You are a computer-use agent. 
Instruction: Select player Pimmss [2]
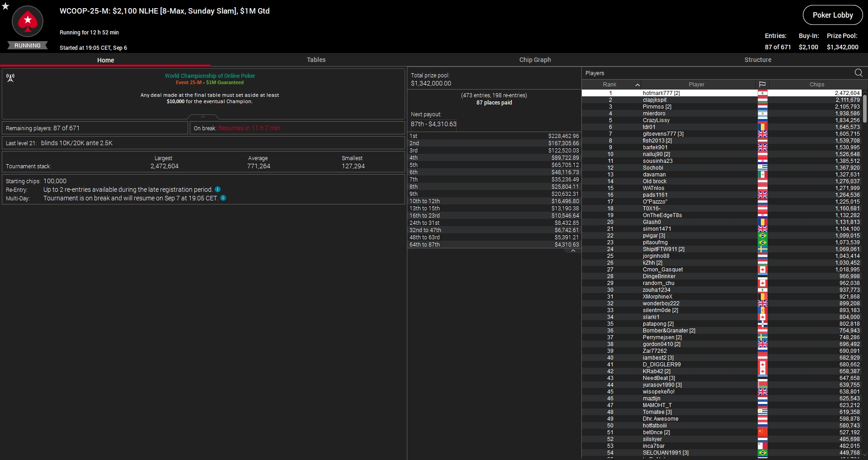tap(722, 107)
